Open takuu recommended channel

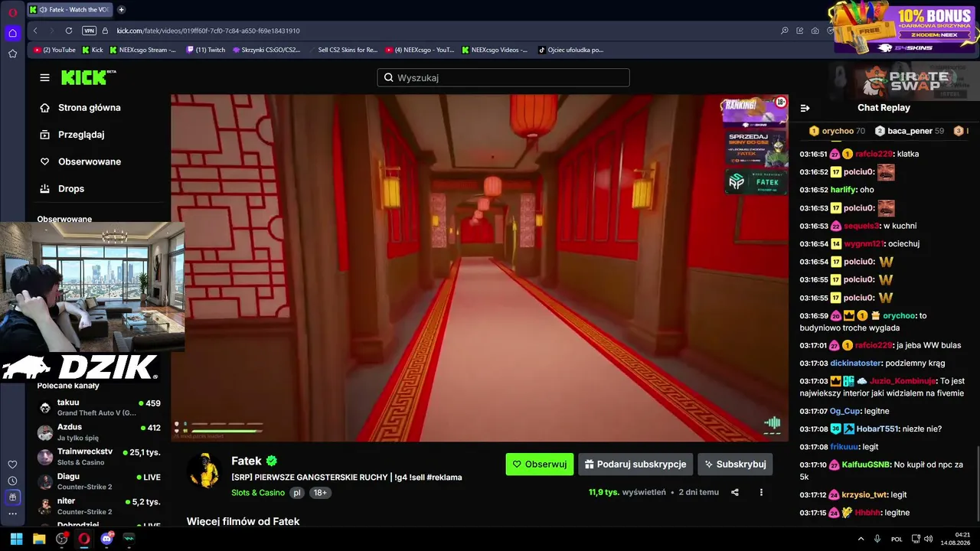coord(100,407)
